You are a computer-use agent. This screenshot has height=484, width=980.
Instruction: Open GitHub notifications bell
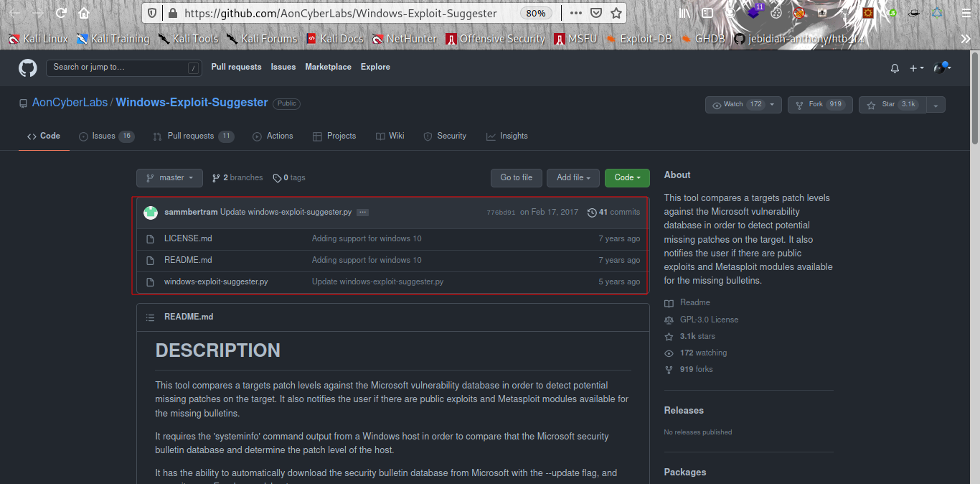[895, 68]
